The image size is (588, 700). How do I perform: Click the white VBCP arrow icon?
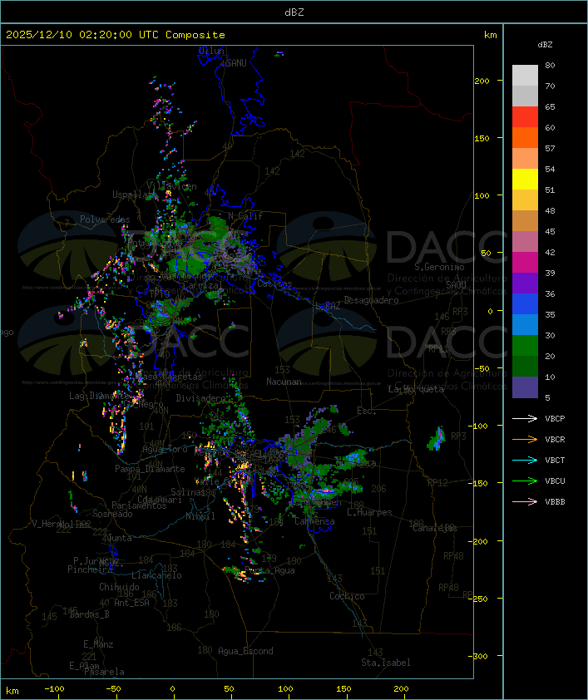pos(525,418)
